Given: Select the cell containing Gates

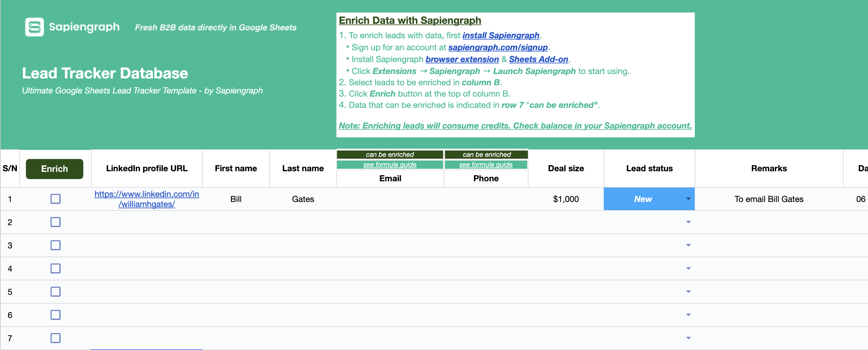Looking at the screenshot, I should (x=303, y=199).
